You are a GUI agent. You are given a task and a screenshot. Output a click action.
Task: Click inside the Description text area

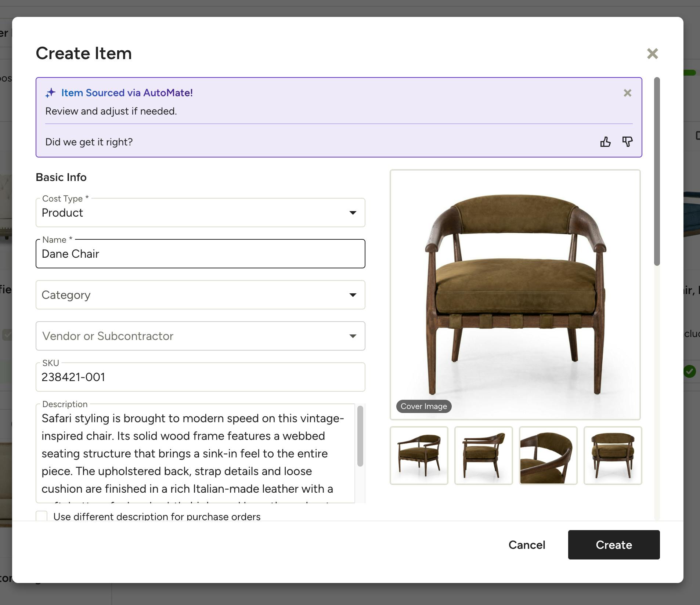pos(195,454)
